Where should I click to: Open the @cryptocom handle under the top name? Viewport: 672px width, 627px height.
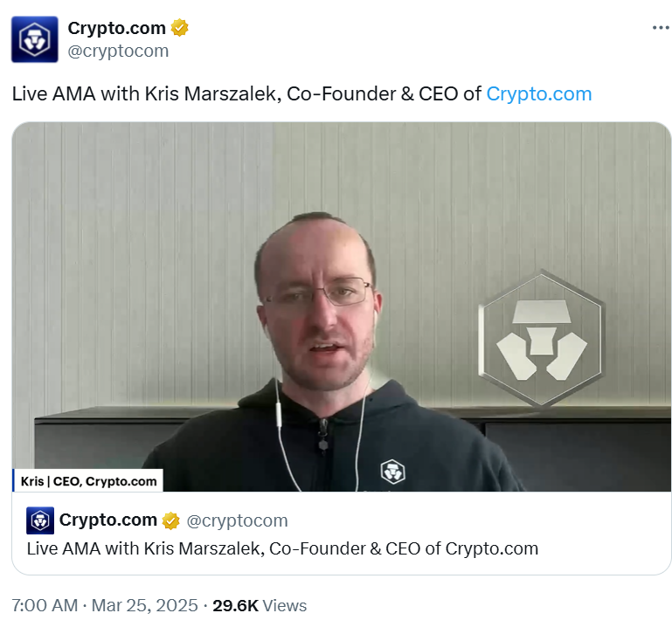click(x=118, y=51)
